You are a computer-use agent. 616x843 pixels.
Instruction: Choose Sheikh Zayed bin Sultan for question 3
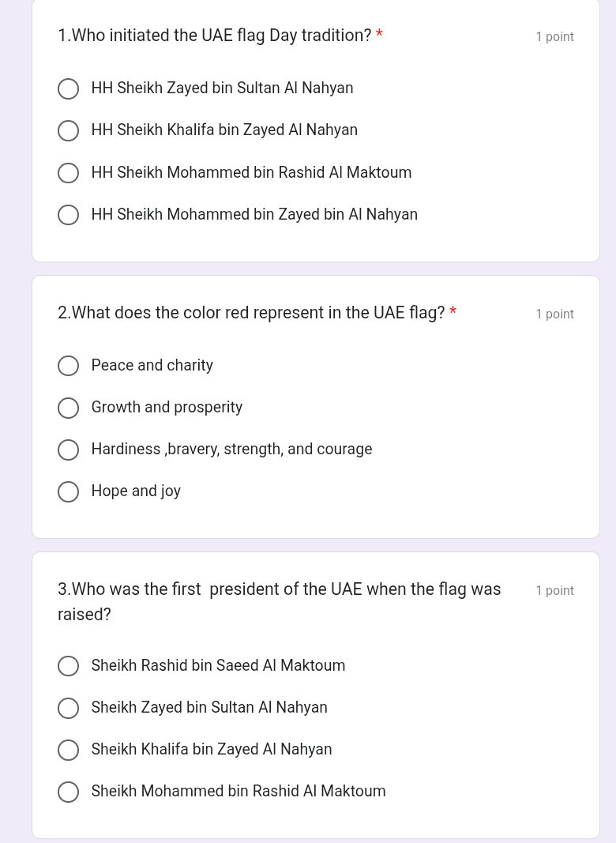(68, 708)
